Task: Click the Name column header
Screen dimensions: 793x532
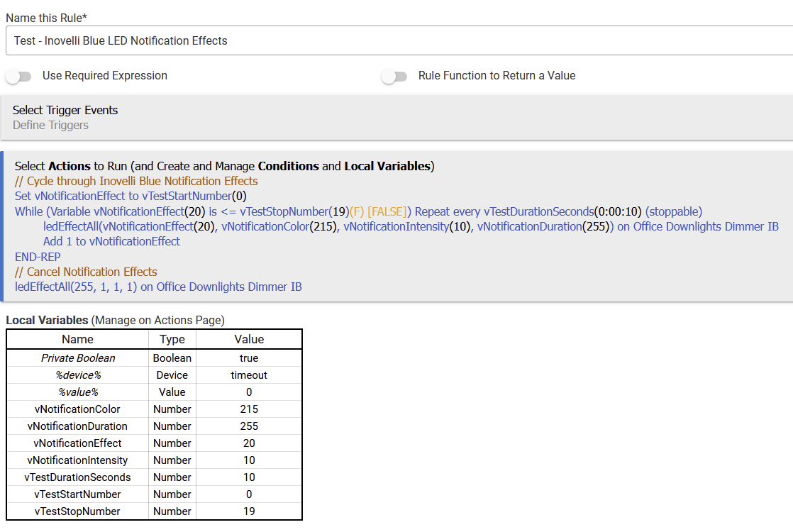Action: 77,339
